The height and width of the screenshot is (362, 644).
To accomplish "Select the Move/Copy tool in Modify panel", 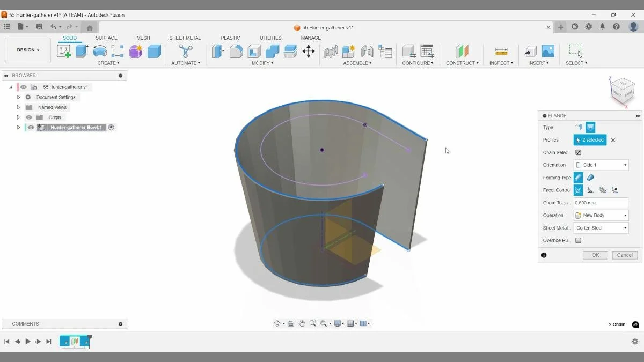I will click(x=309, y=51).
